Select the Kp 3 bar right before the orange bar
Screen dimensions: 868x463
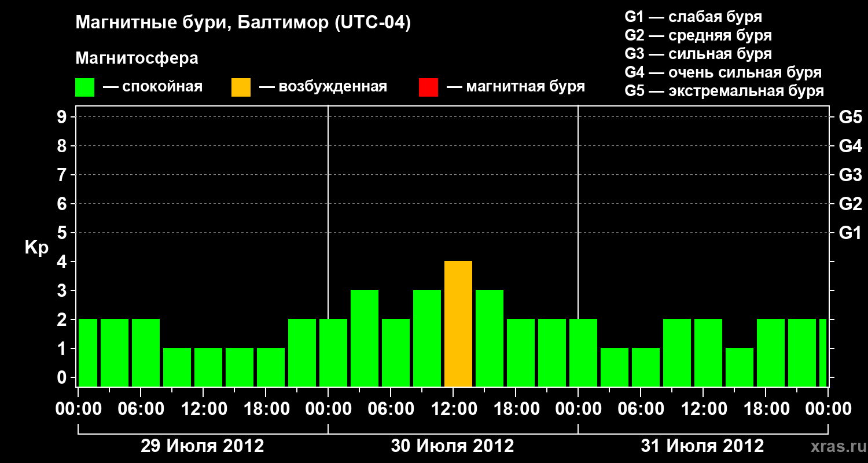pos(427,339)
